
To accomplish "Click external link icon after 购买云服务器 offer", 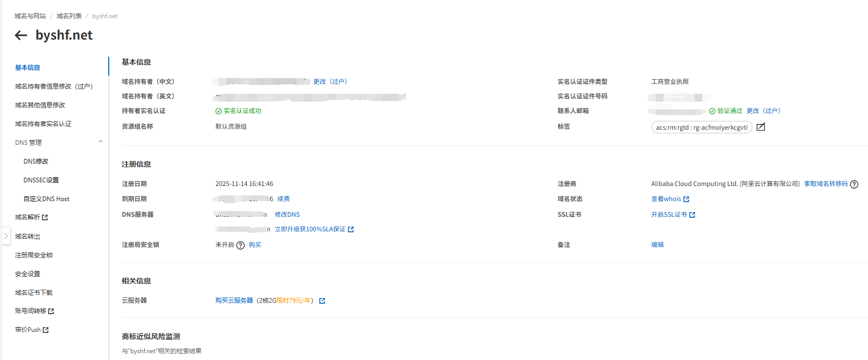I will coord(322,301).
